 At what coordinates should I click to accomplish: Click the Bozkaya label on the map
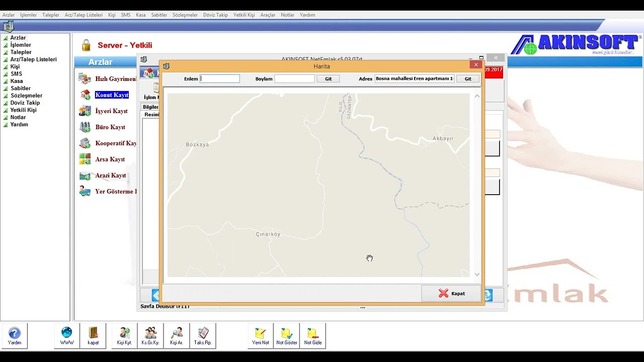coord(197,145)
